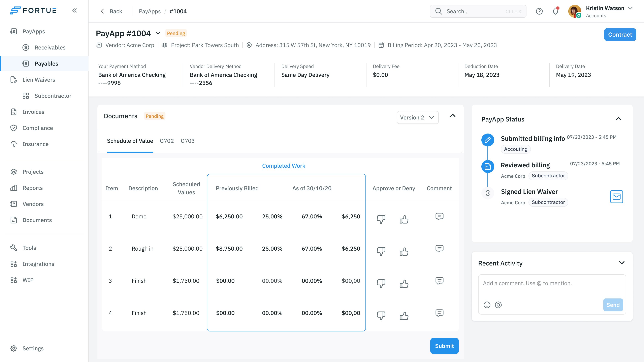
Task: Select the Schedule of Value tab
Action: (x=130, y=141)
